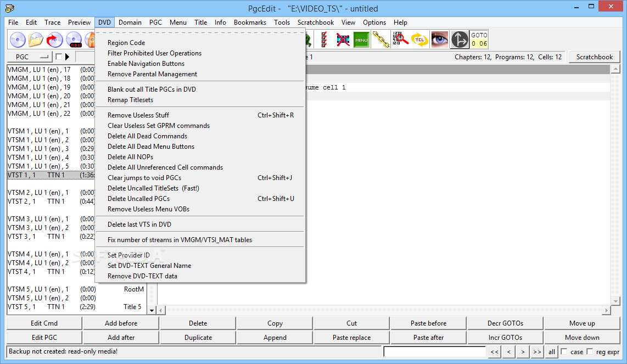
Task: Click the new DVD disc icon
Action: pyautogui.click(x=74, y=40)
